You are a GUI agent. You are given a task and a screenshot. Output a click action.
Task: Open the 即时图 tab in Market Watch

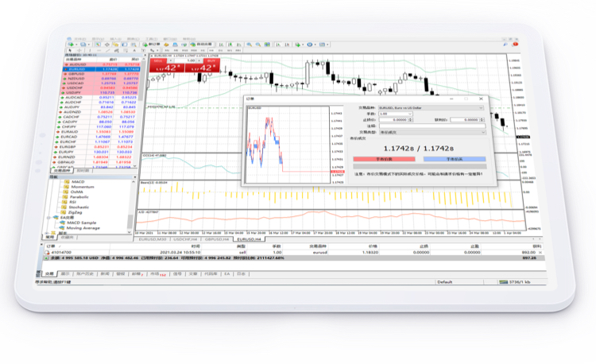(83, 171)
